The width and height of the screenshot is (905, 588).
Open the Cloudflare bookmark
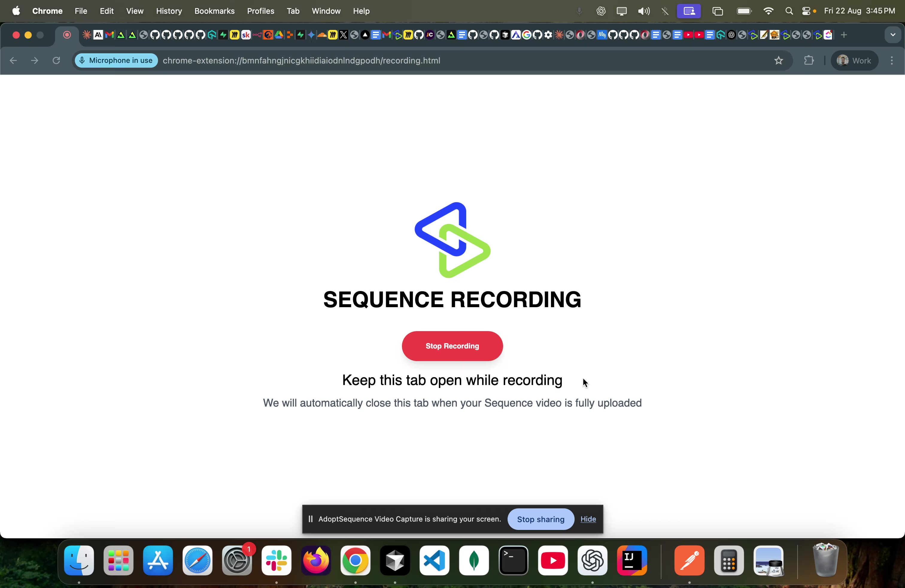321,35
